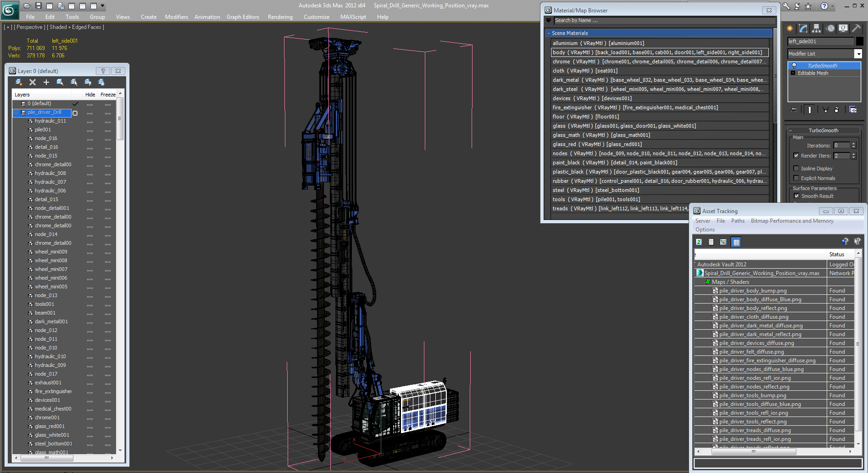Switch Asset Tracking to table view icon
Screen dimensions: 868x473
[x=736, y=242]
